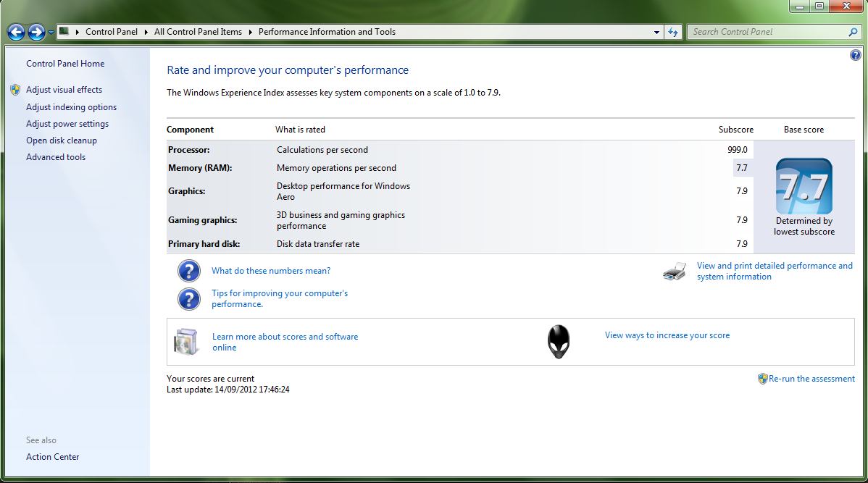The image size is (868, 483).
Task: Click 'Your scores are current' text
Action: (x=210, y=379)
